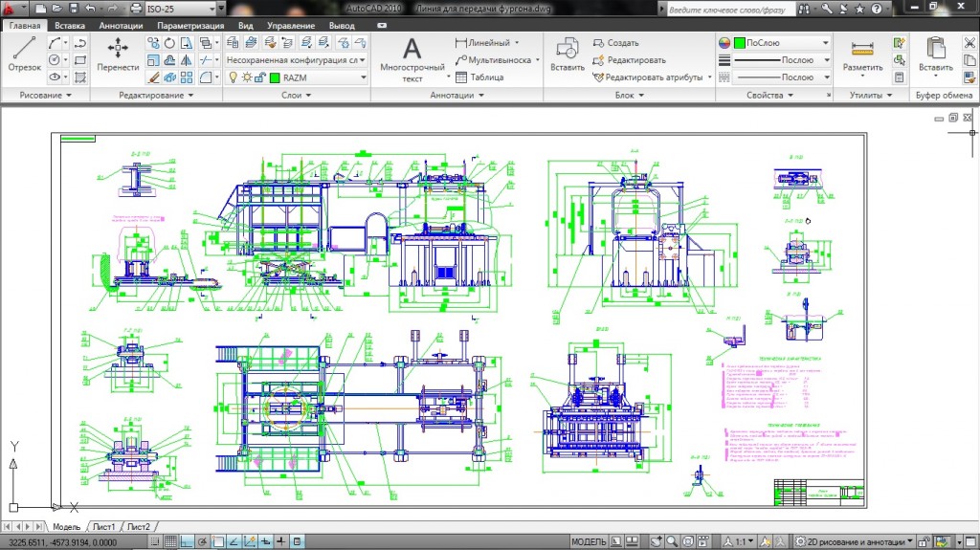Image resolution: width=980 pixels, height=550 pixels.
Task: Open the quick calculator icon in Утилиты
Action: pyautogui.click(x=899, y=77)
